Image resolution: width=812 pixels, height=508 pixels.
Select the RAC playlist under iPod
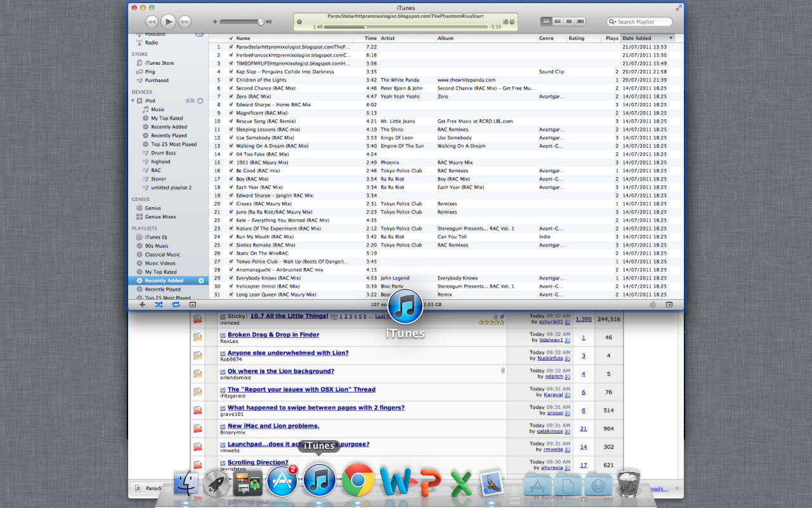pos(155,170)
